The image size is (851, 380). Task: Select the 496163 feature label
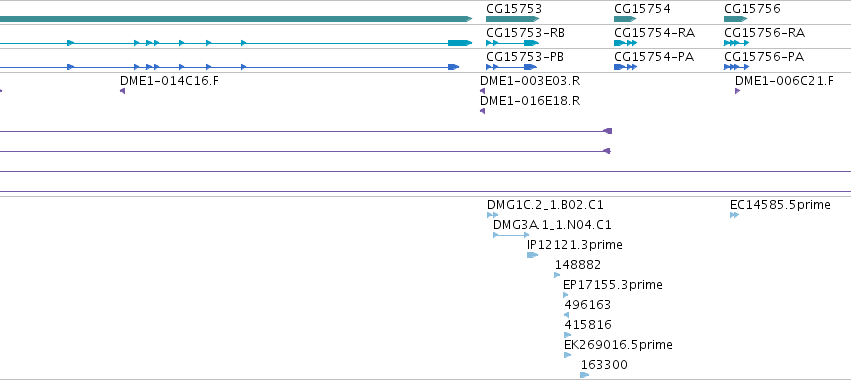(588, 305)
